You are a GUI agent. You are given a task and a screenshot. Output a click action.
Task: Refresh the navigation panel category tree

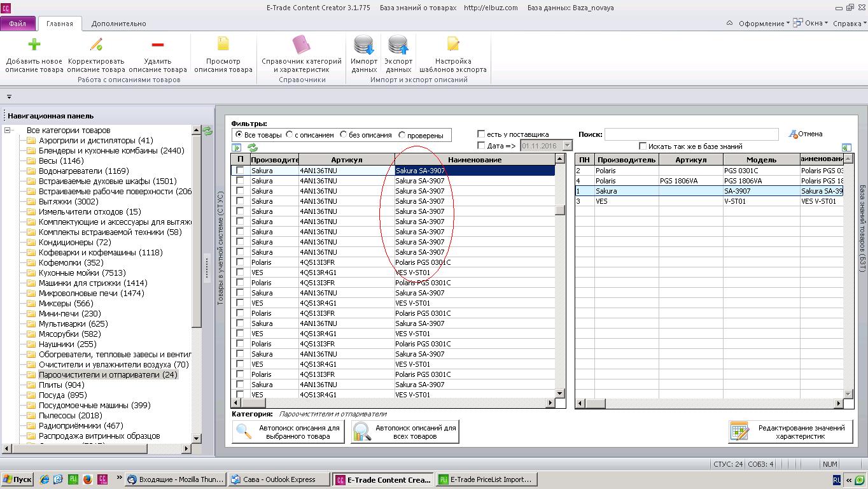tap(207, 131)
